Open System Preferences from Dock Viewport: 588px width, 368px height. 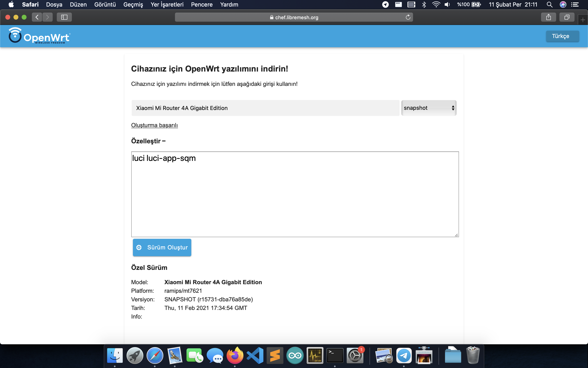coord(355,355)
